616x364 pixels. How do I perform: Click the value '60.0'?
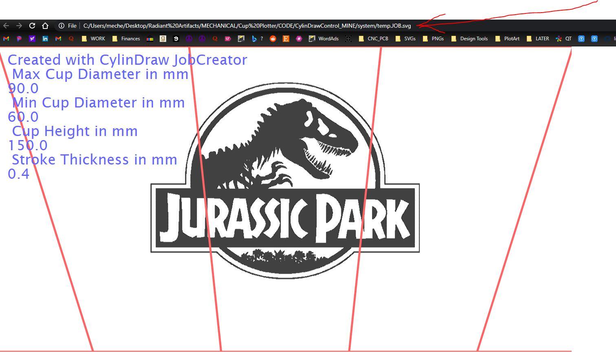click(x=23, y=117)
